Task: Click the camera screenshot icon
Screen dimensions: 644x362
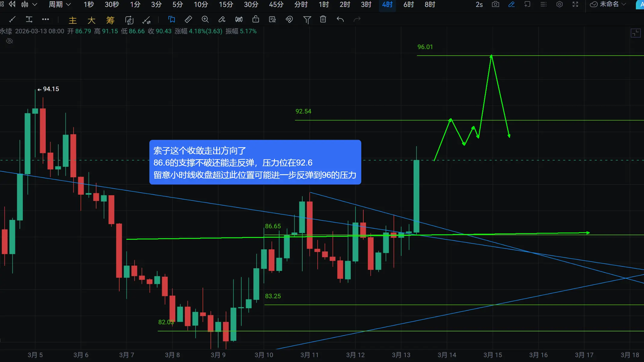Action: coord(496,5)
